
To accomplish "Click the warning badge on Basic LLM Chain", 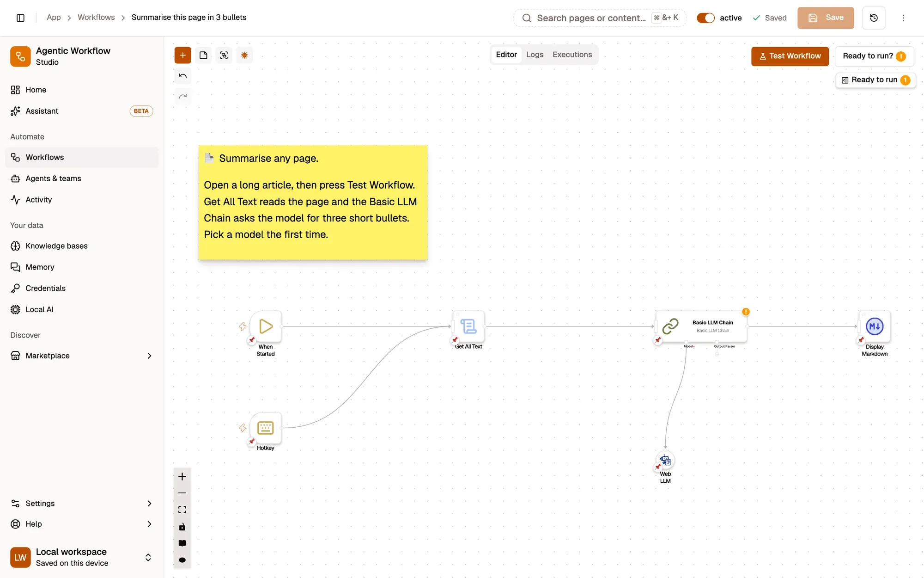I will tap(746, 312).
